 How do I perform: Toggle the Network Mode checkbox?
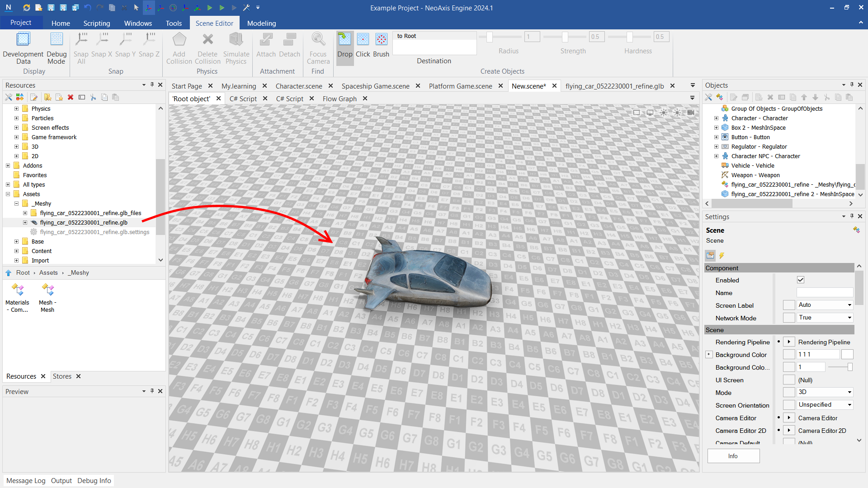789,318
